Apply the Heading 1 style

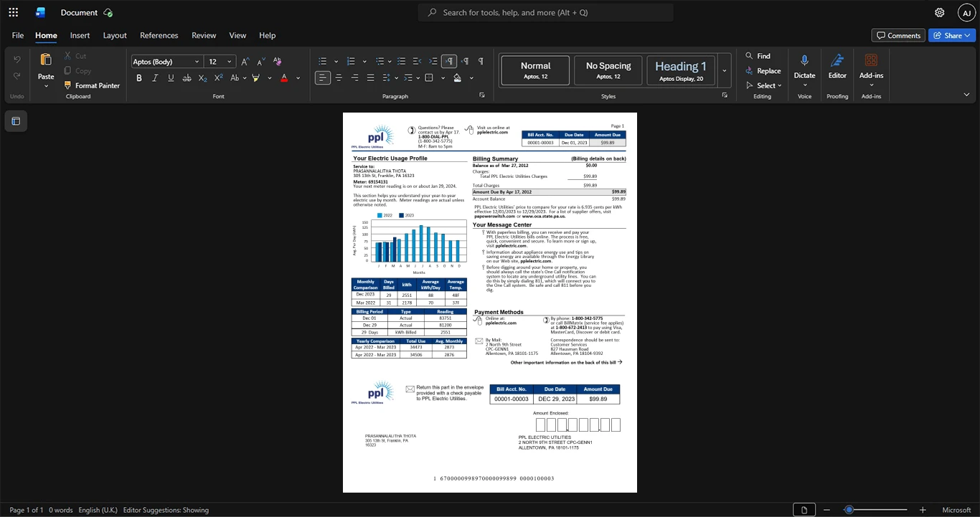[681, 70]
